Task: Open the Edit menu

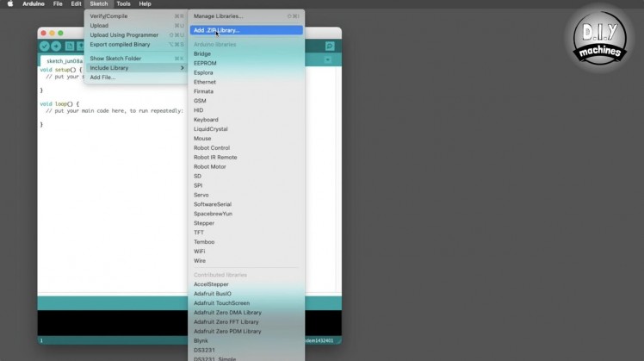Action: click(76, 3)
